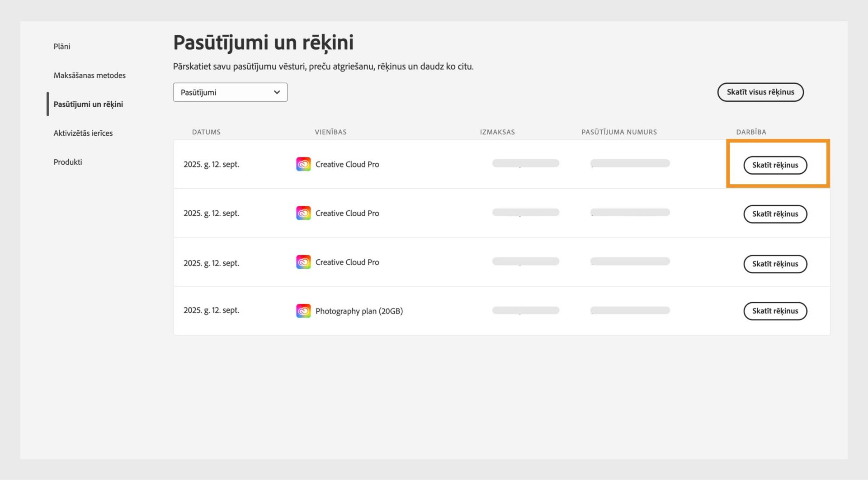This screenshot has width=868, height=480.
Task: Open the Plāni sidebar section
Action: tap(62, 46)
